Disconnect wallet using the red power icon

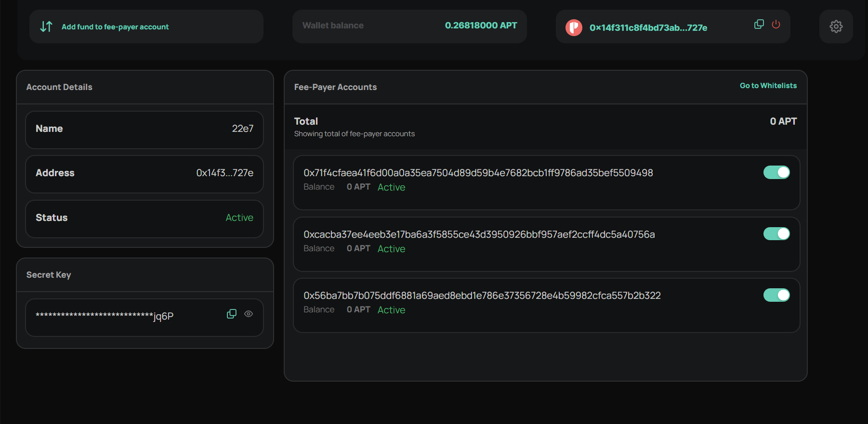coord(776,25)
